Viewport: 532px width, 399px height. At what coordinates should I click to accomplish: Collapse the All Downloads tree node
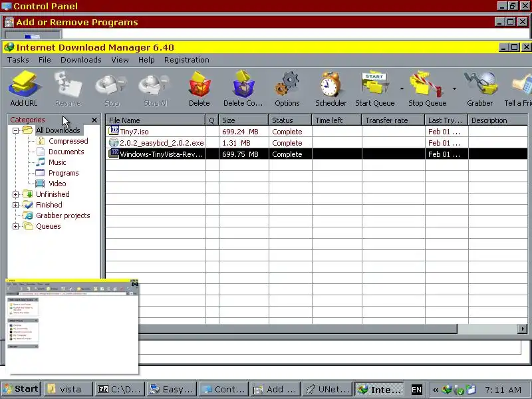point(15,130)
